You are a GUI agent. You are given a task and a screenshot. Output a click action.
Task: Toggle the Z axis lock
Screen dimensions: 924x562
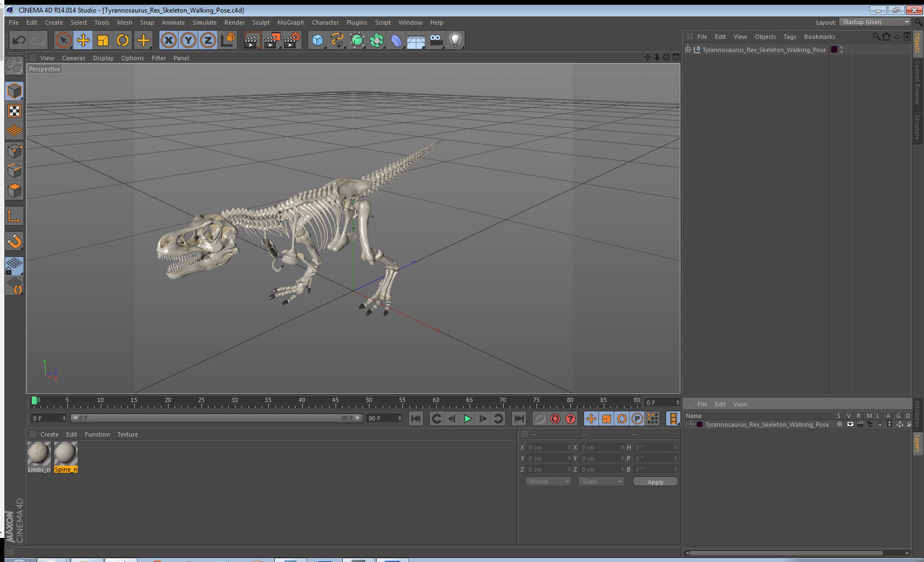[x=208, y=40]
